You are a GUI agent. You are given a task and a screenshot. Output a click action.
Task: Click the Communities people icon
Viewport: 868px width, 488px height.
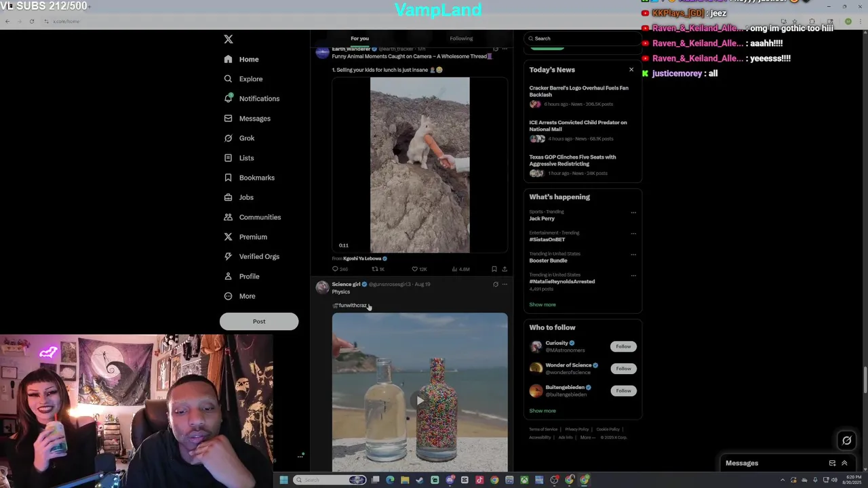pyautogui.click(x=229, y=217)
